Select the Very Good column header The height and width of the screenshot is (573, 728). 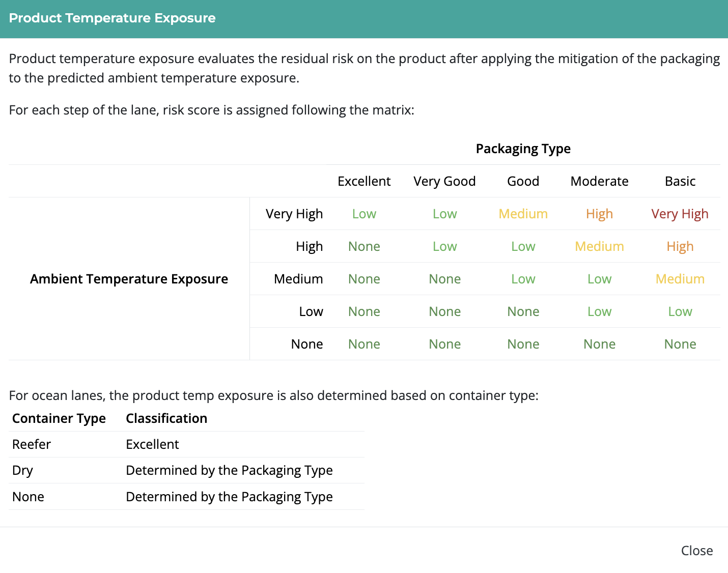tap(444, 181)
